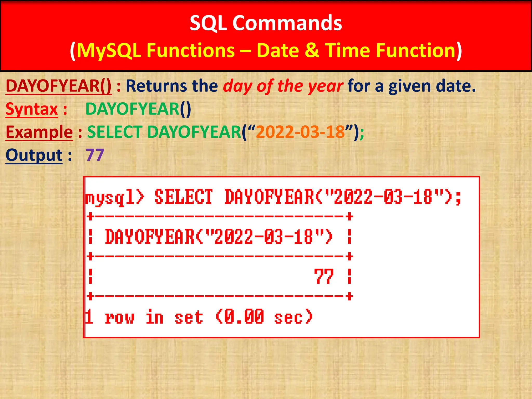Click the purple output value '77'
532x399 pixels.
coord(95,155)
